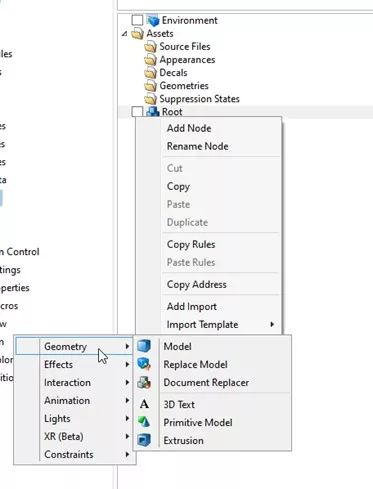Image resolution: width=373 pixels, height=489 pixels.
Task: Click the Source Files folder icon
Action: (150, 46)
